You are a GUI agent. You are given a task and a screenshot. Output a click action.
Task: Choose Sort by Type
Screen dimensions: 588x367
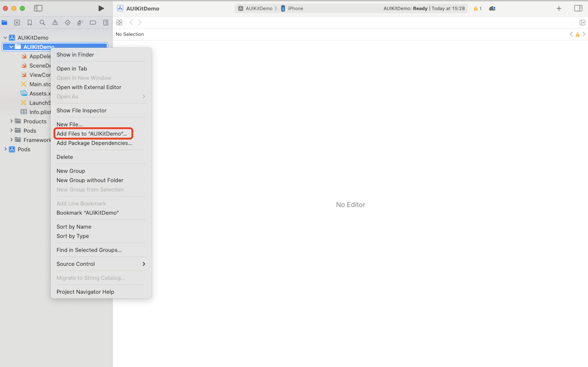(x=101, y=236)
